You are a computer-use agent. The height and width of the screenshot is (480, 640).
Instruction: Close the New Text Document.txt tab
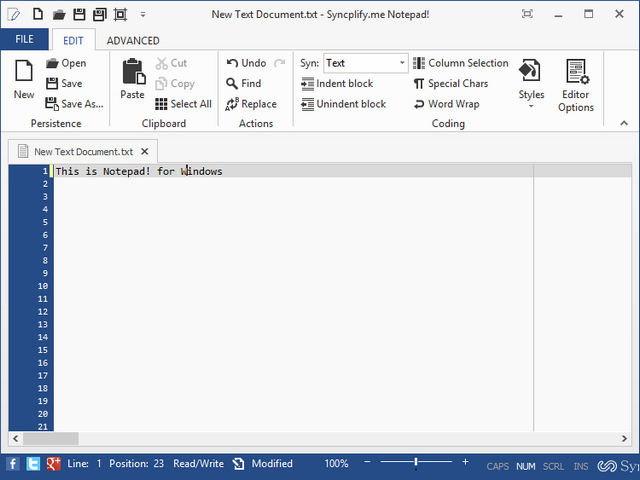(x=144, y=151)
